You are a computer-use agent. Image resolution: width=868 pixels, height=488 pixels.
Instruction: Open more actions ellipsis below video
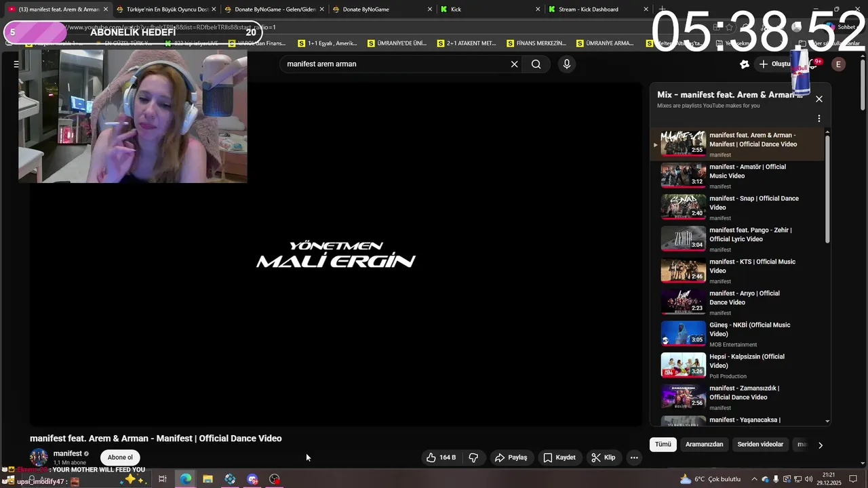click(634, 457)
